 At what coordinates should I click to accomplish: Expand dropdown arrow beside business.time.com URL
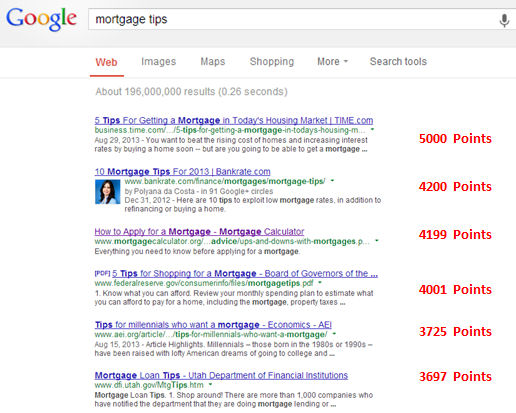(x=372, y=129)
